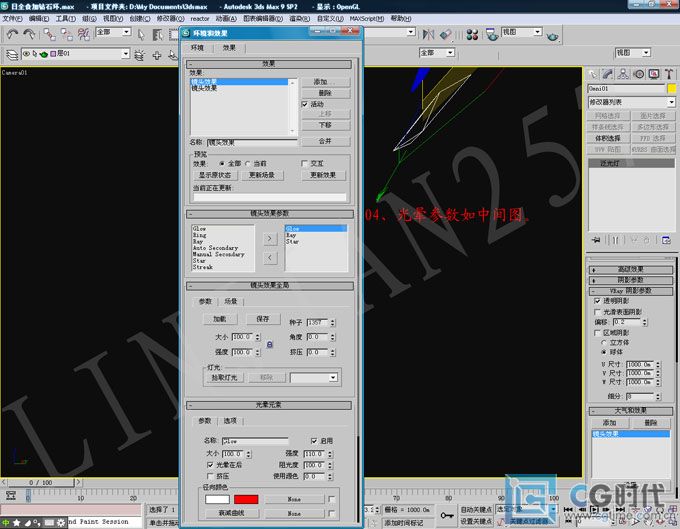Click the yellow object color swatch

671,89
